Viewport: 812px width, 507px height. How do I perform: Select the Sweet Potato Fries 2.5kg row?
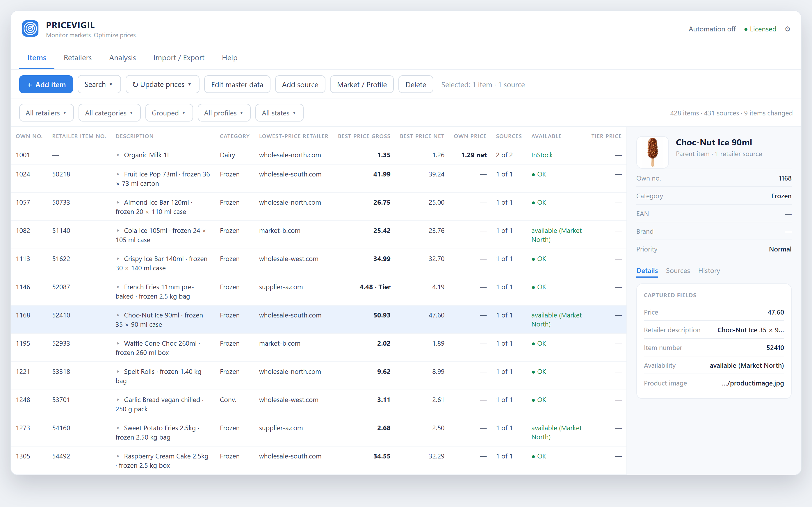[x=319, y=432]
